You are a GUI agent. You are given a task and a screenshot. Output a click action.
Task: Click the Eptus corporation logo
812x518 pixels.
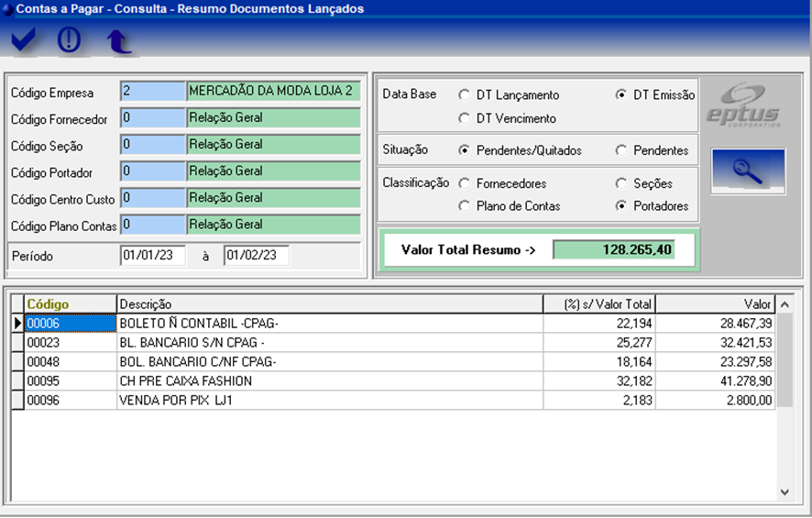[743, 105]
